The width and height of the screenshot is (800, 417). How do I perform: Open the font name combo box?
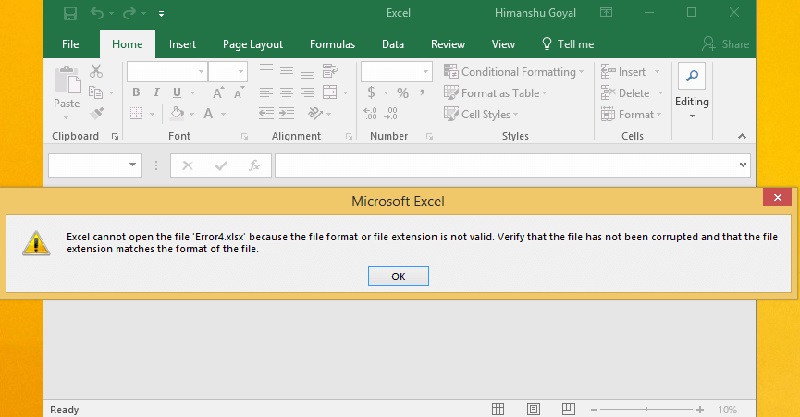pos(167,72)
